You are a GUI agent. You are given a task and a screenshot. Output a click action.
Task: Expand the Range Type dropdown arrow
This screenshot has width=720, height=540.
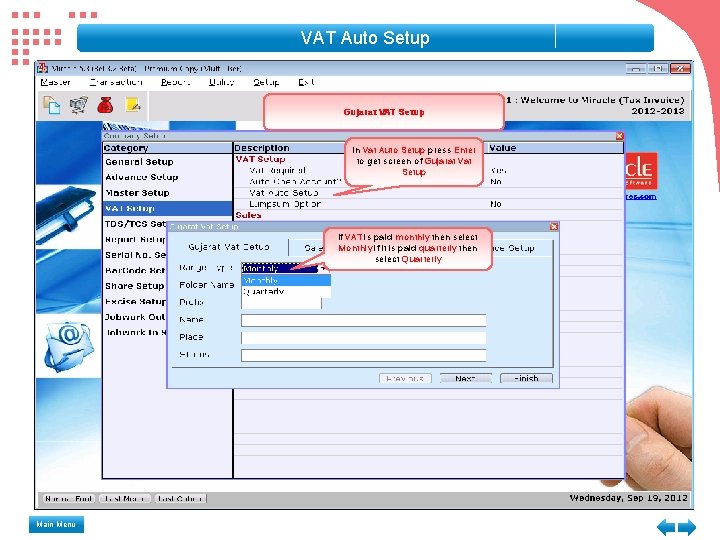coord(323,268)
